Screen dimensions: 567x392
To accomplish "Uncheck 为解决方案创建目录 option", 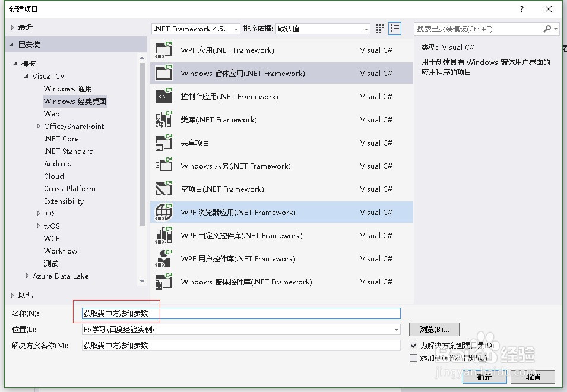I will coord(413,346).
